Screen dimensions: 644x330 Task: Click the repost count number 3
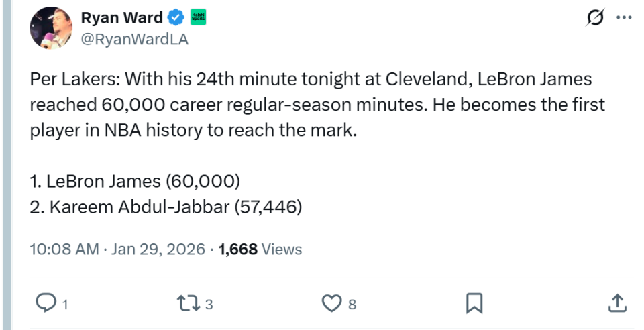[x=209, y=305]
